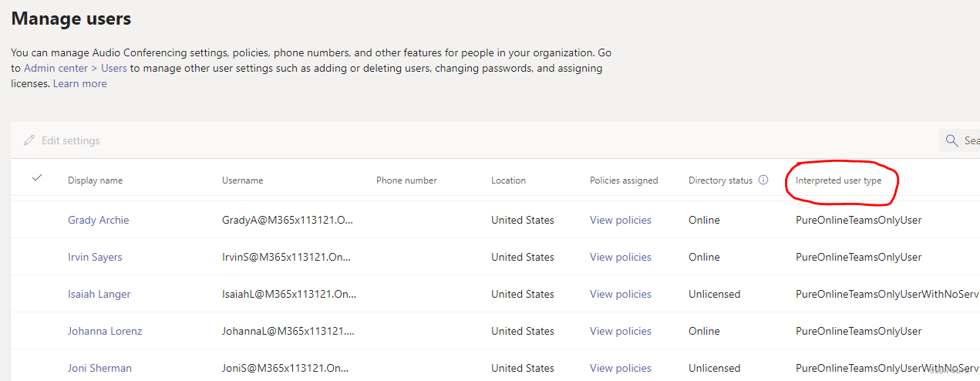Click the search magnifier icon
The image size is (980, 381).
pyautogui.click(x=952, y=140)
